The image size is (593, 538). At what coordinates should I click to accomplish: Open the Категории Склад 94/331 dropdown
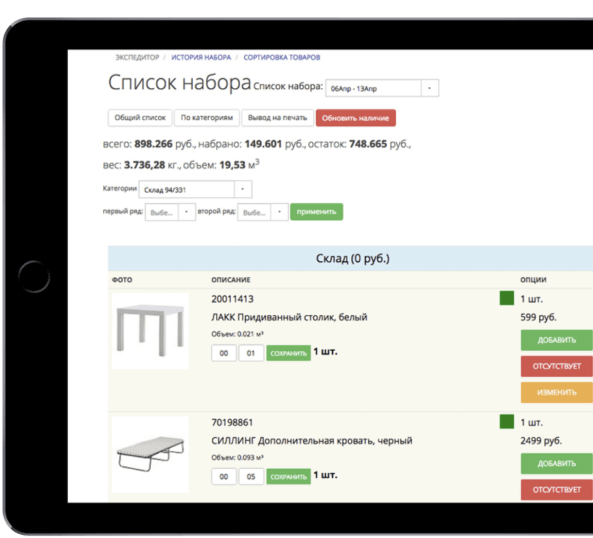tap(195, 189)
